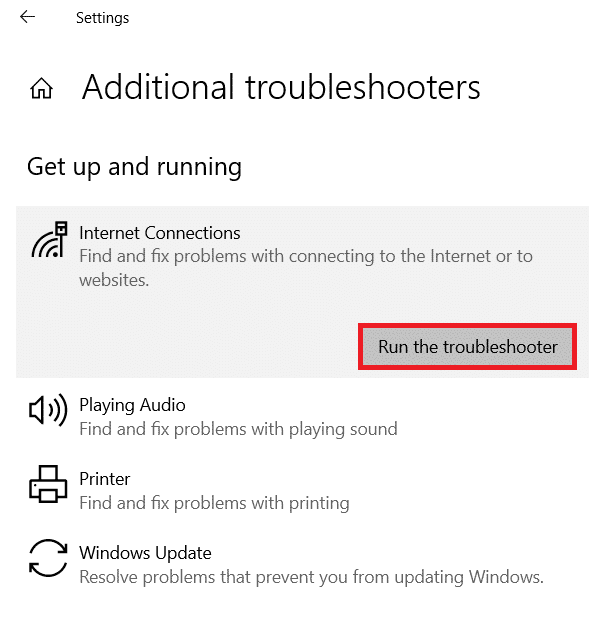Screen dimensions: 602x640
Task: Click the 'Additional troubleshooters' page heading
Action: coord(281,88)
